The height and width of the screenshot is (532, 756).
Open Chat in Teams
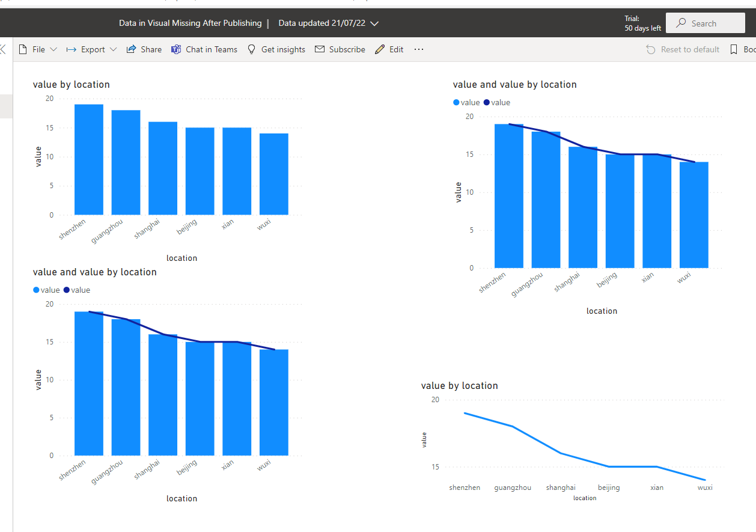tap(204, 49)
